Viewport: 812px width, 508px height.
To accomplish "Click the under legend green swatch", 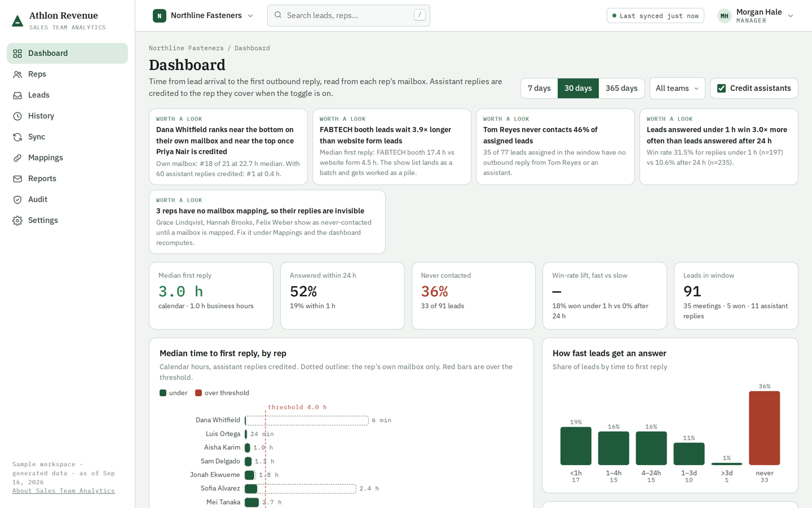I will (x=163, y=393).
